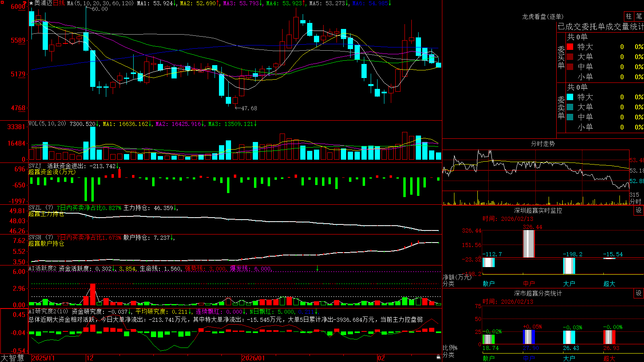Click the 大智慧 logo in bottom-left corner

click(12, 358)
